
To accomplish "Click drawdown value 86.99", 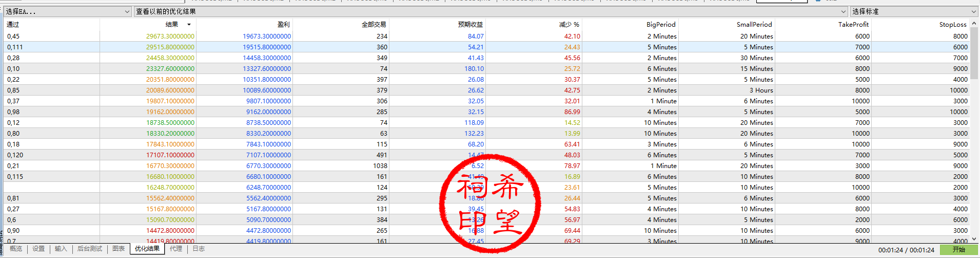I will [x=572, y=112].
